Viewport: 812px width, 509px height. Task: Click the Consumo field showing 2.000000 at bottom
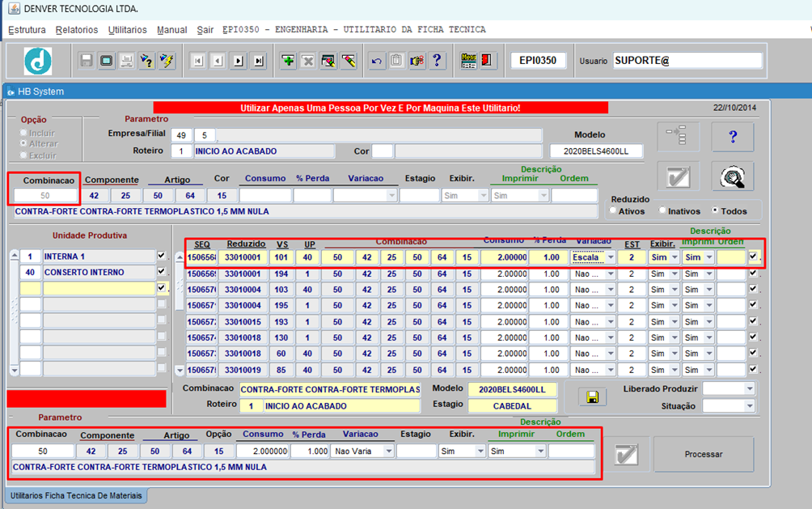pyautogui.click(x=263, y=452)
